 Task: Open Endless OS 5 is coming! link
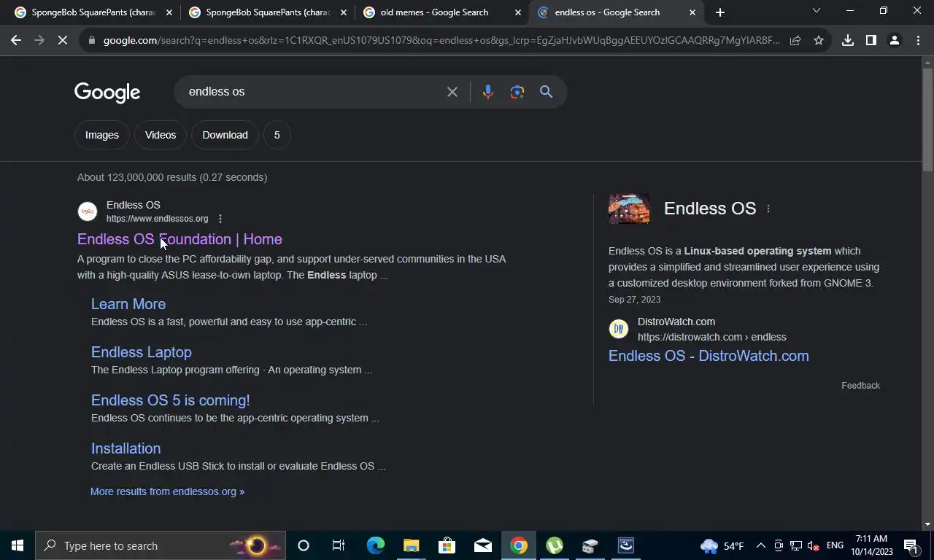pos(171,400)
